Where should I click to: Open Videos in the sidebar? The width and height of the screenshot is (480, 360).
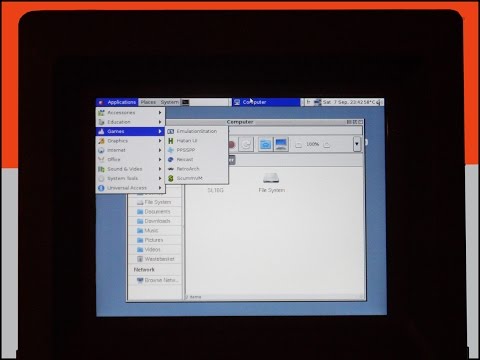point(154,249)
